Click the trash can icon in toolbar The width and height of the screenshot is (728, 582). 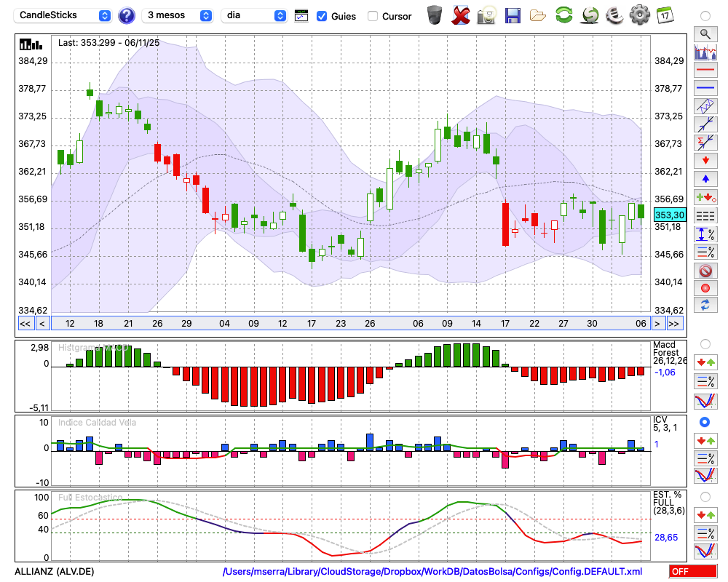[435, 15]
